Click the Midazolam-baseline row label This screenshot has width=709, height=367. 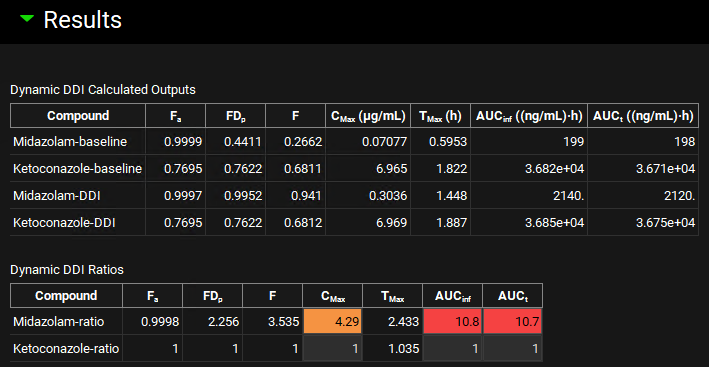tap(70, 142)
